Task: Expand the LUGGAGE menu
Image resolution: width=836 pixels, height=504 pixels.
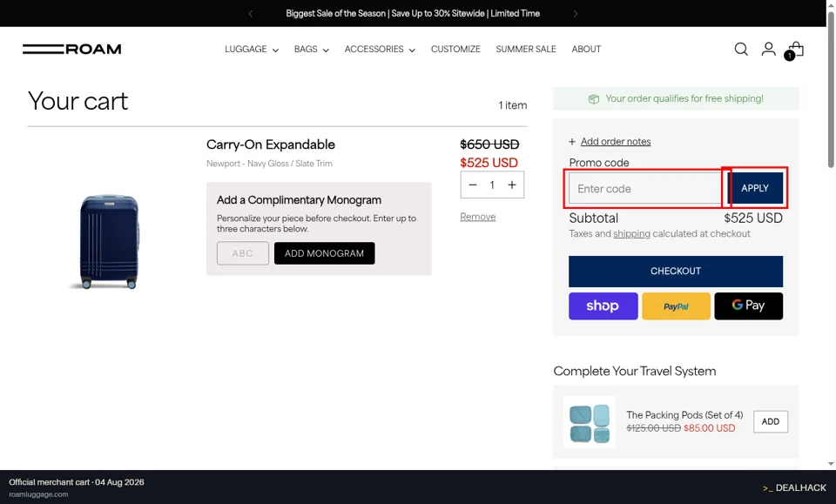Action: (x=252, y=49)
